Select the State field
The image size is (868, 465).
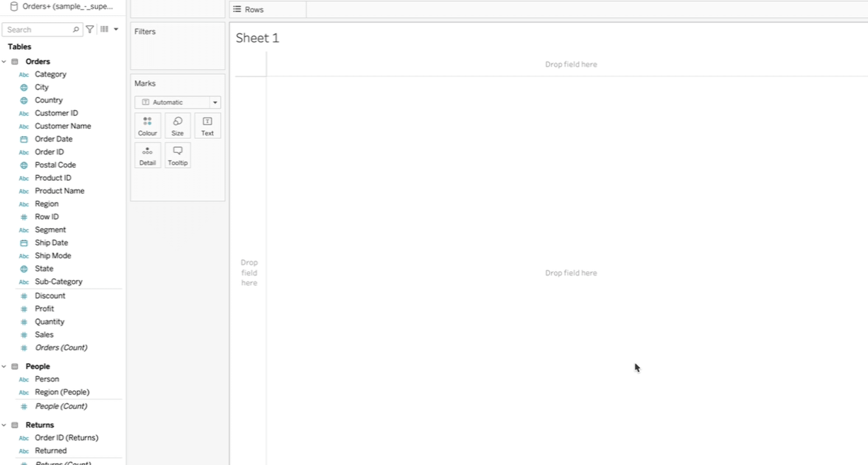pyautogui.click(x=44, y=269)
